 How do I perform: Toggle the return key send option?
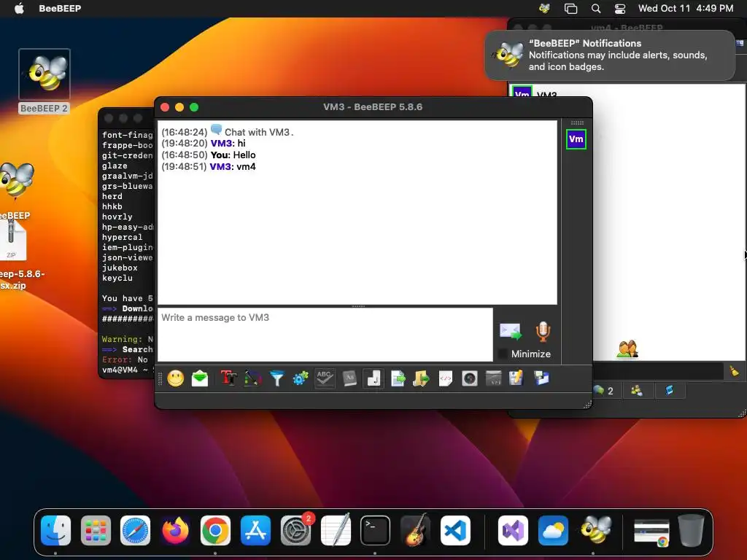click(x=373, y=378)
